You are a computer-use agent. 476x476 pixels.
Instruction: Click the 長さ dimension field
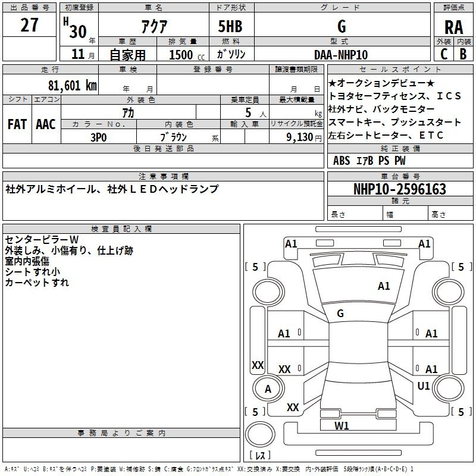click(355, 214)
